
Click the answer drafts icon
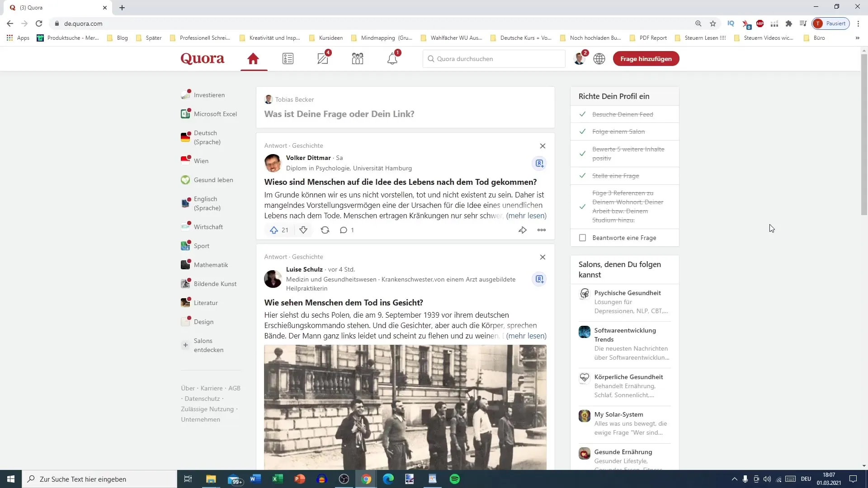(323, 58)
